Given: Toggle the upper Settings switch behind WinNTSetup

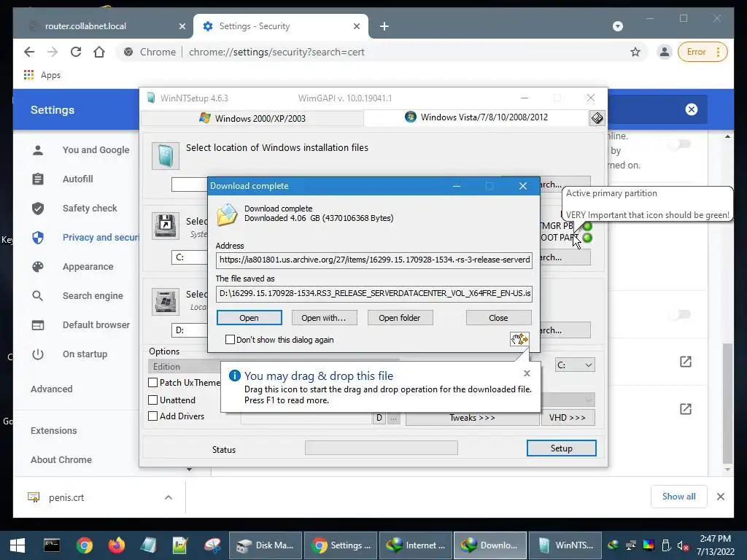Looking at the screenshot, I should coord(679,144).
